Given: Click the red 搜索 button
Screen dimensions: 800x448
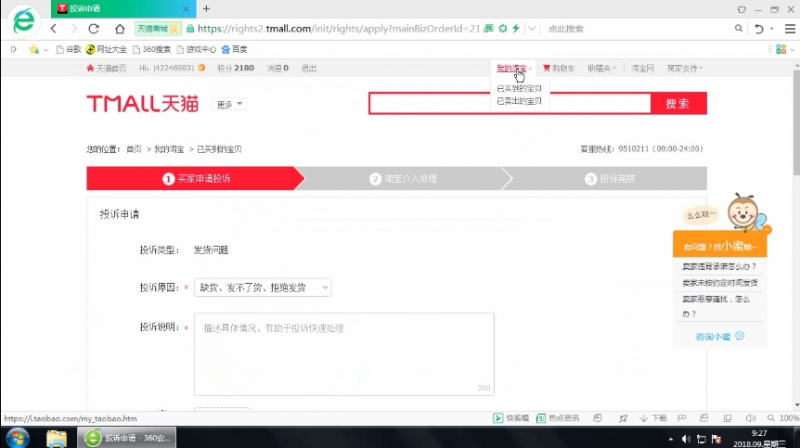Looking at the screenshot, I should click(678, 104).
